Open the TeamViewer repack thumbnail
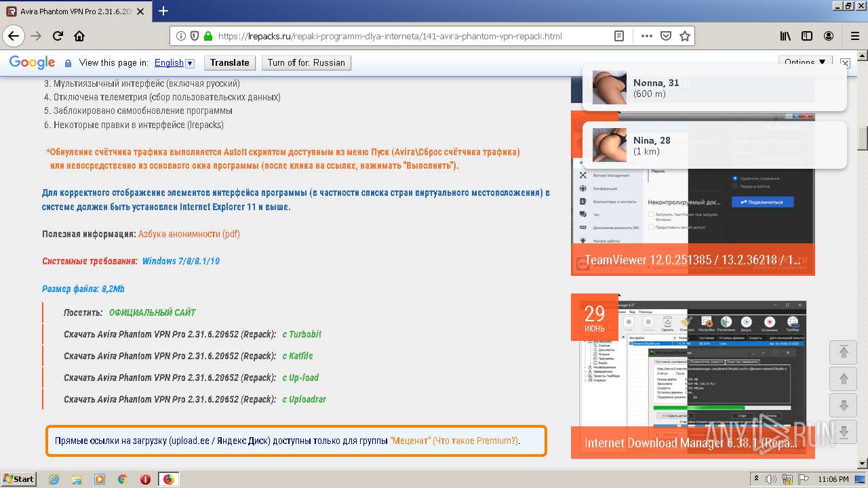Screen dimensions: 868x488 click(x=693, y=193)
